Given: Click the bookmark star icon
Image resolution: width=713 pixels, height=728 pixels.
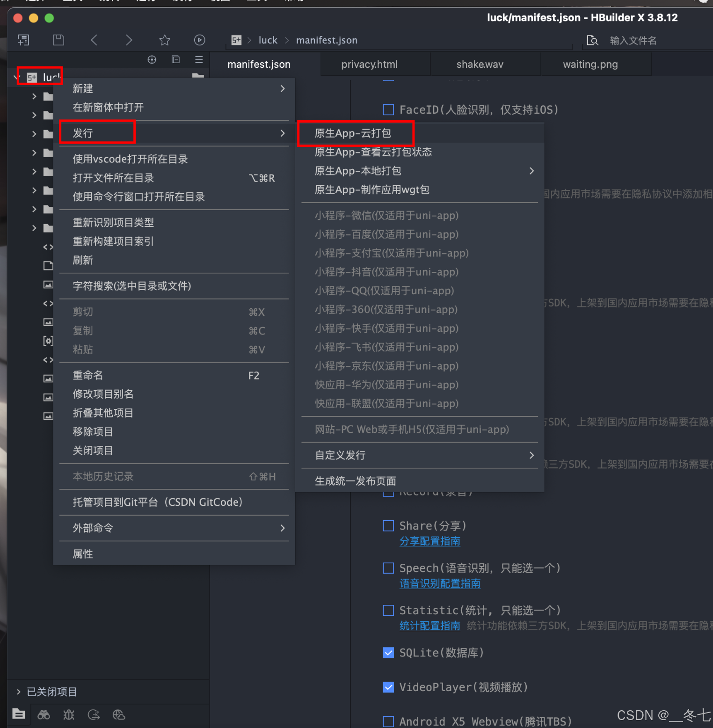Looking at the screenshot, I should tap(165, 40).
